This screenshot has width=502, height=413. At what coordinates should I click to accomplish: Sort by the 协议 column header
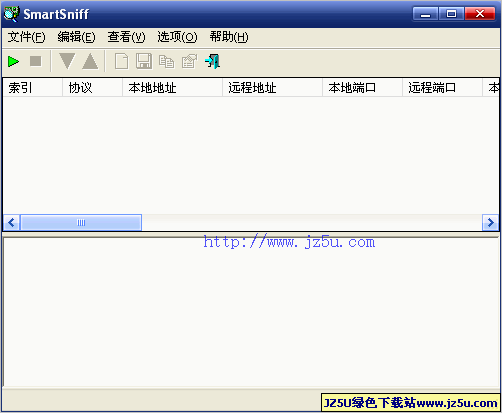(x=92, y=88)
